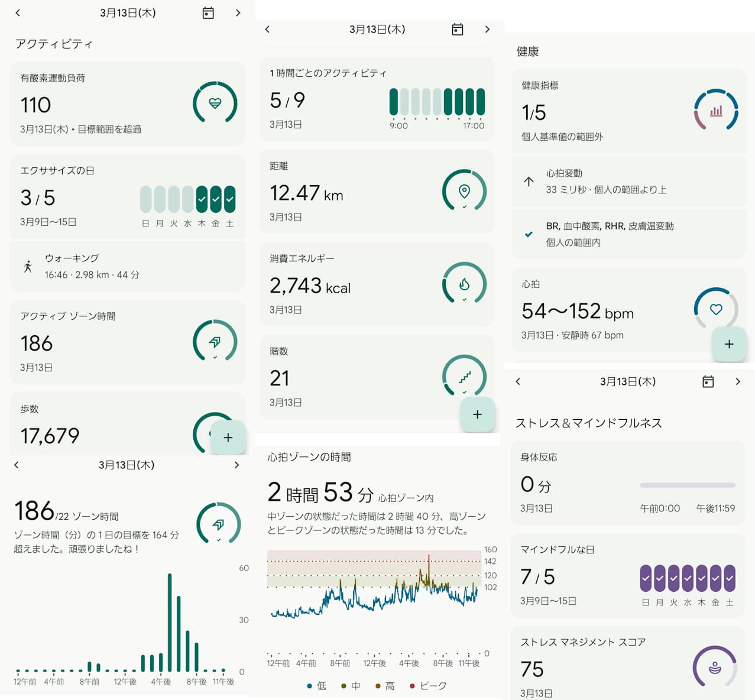This screenshot has width=755, height=700.
Task: Open previous day from stress screen chevron
Action: coord(518,381)
